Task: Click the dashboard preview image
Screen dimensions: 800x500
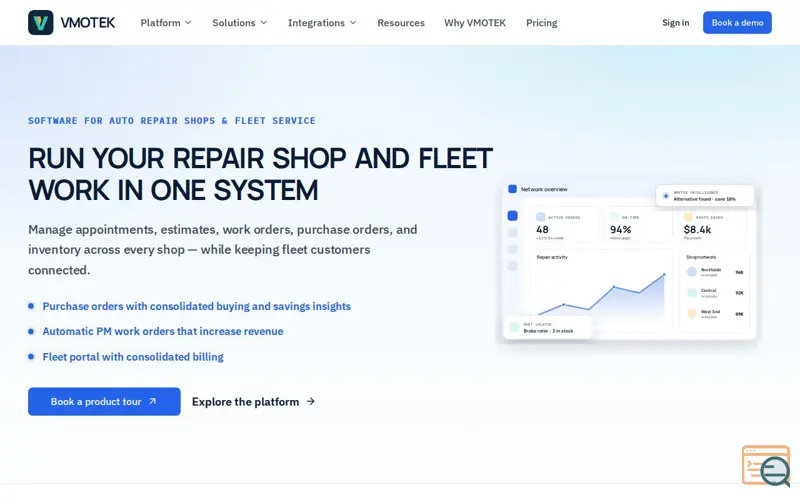Action: tap(628, 262)
